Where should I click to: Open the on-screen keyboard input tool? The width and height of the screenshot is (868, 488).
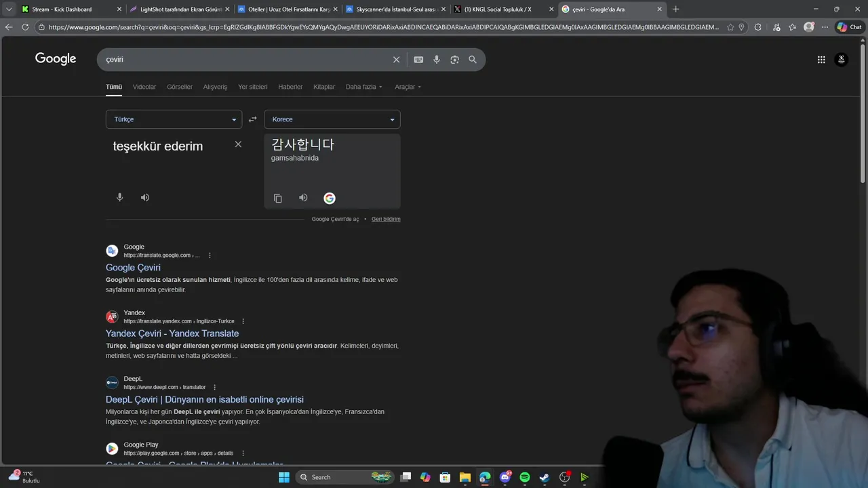pyautogui.click(x=418, y=60)
